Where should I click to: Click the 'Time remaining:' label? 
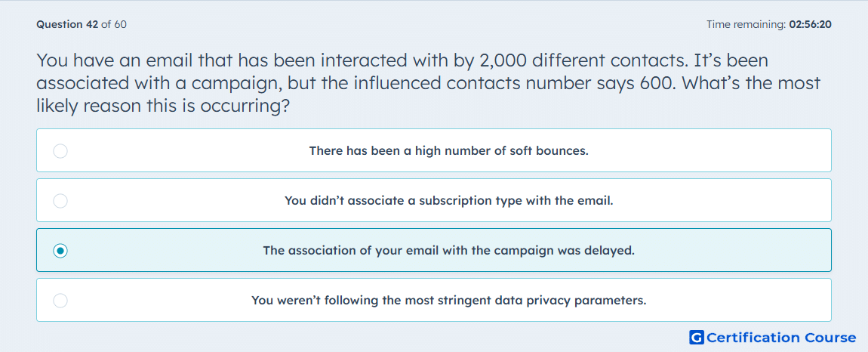pyautogui.click(x=746, y=25)
